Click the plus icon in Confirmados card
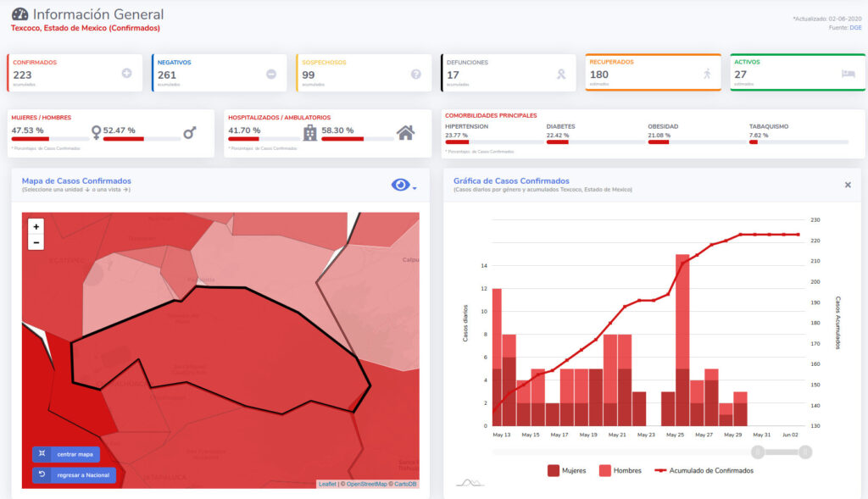The image size is (868, 499). click(x=127, y=74)
